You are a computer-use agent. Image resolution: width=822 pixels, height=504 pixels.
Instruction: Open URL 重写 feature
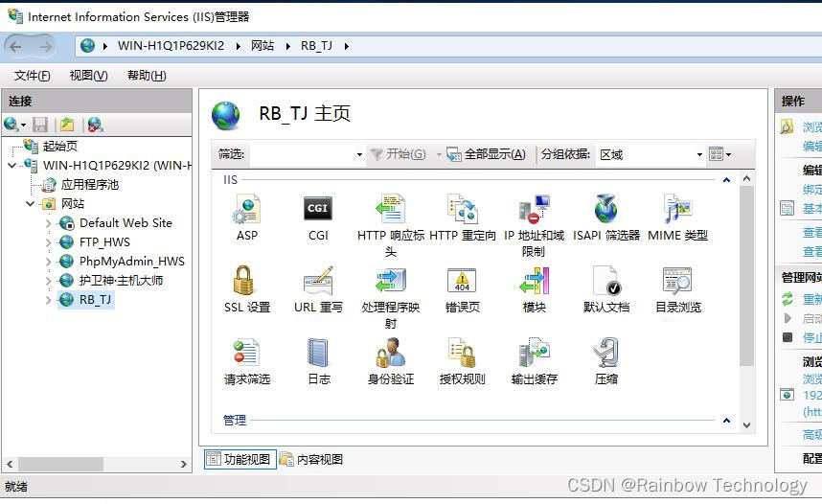point(318,289)
